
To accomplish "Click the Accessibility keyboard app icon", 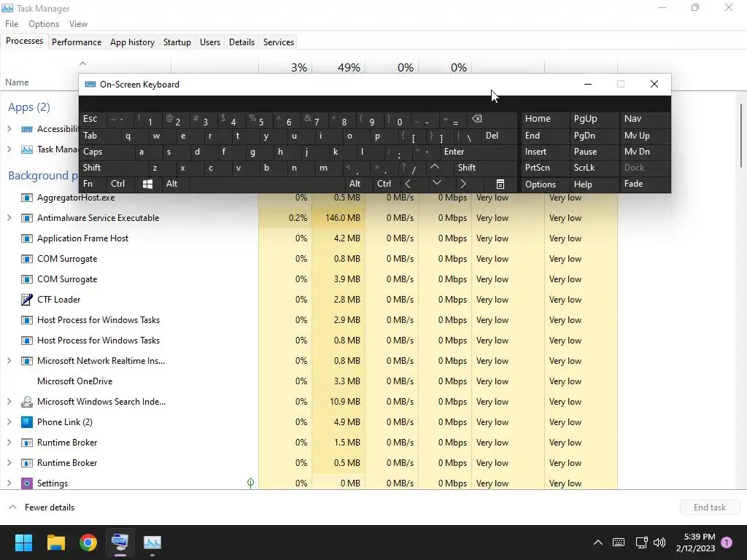I will (x=27, y=129).
